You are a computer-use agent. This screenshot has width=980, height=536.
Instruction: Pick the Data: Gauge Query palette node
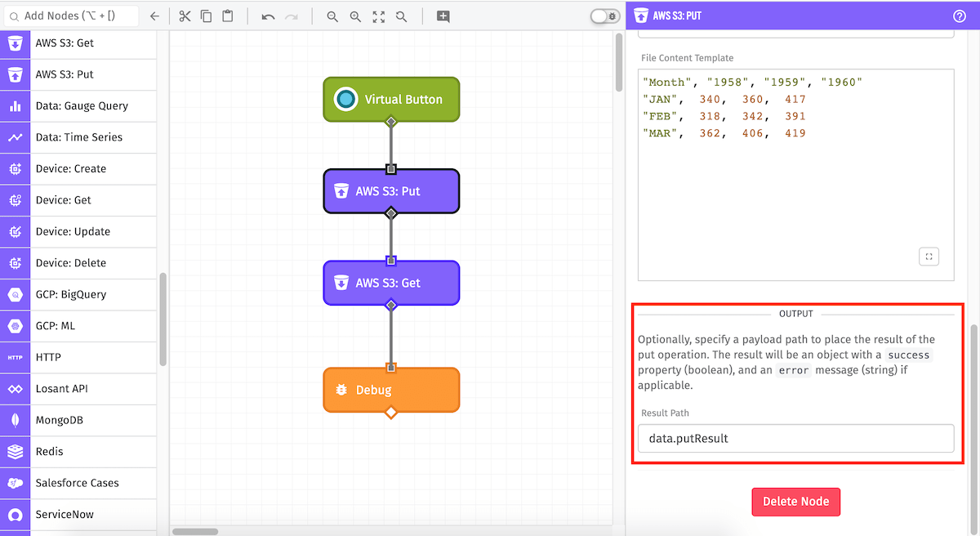(x=78, y=106)
